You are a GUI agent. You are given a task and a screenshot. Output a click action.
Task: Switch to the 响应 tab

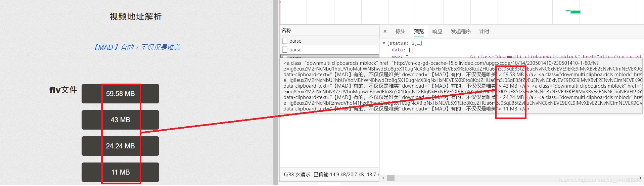(437, 32)
